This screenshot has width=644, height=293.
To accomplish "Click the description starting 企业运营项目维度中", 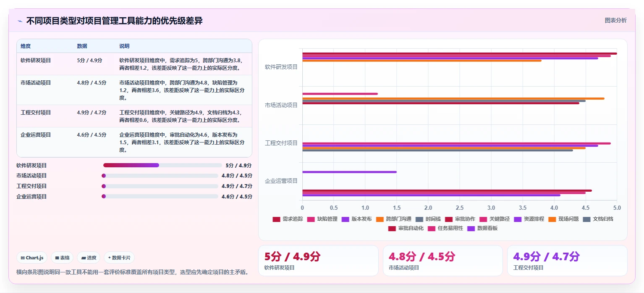I will [x=182, y=143].
